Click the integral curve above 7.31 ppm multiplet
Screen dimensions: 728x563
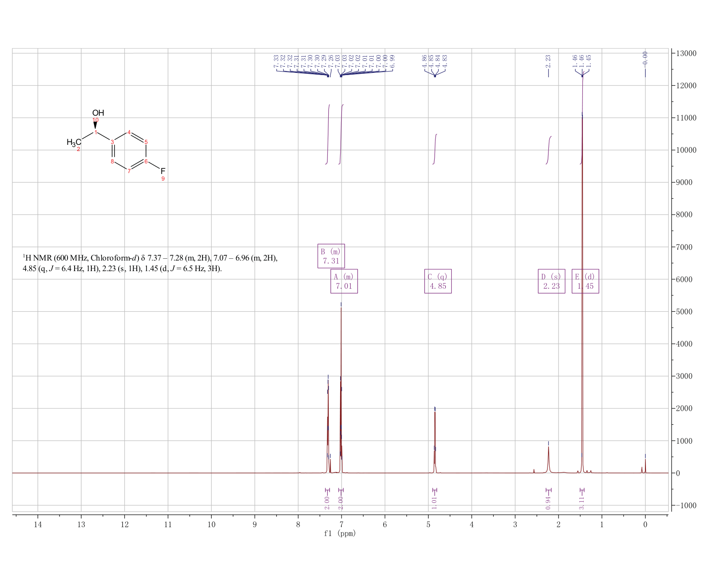pos(328,134)
